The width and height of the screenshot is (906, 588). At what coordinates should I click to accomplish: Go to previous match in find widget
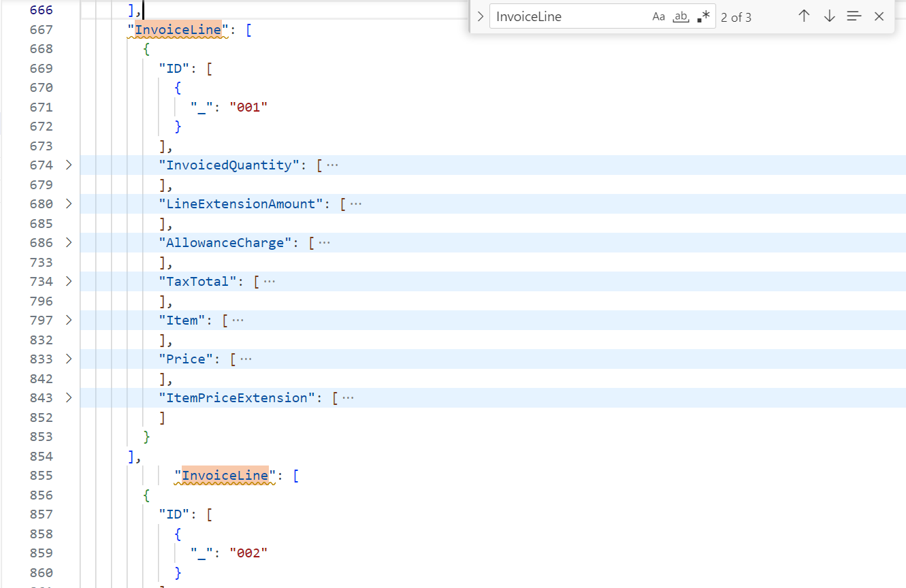pos(804,16)
